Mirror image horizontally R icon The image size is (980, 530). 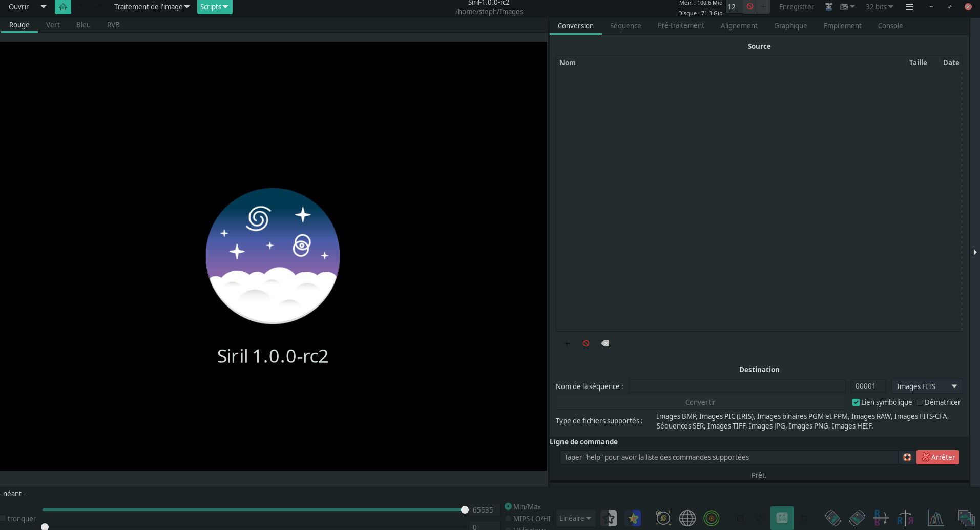click(x=905, y=518)
